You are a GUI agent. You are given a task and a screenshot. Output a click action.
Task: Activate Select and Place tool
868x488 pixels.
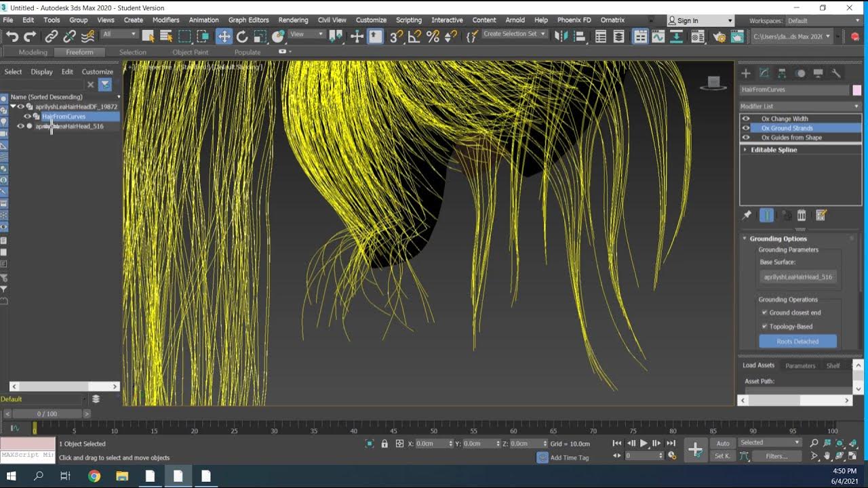278,37
